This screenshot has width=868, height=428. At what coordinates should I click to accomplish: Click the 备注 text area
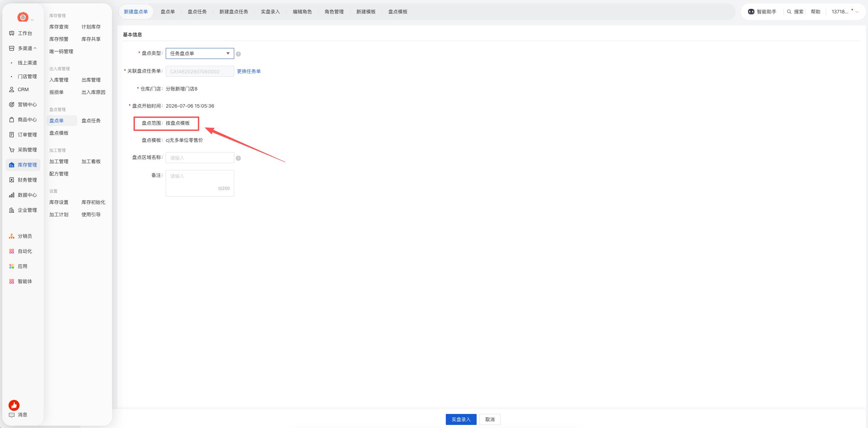click(x=200, y=183)
